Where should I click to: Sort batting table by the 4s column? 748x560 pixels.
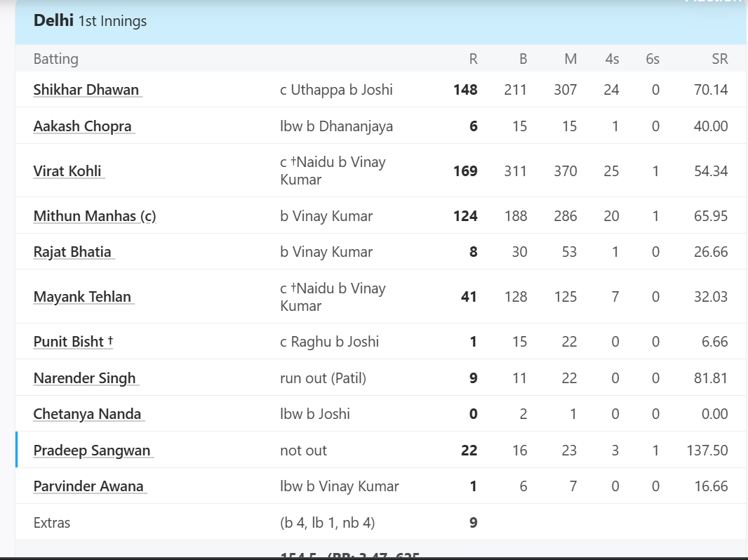point(611,59)
